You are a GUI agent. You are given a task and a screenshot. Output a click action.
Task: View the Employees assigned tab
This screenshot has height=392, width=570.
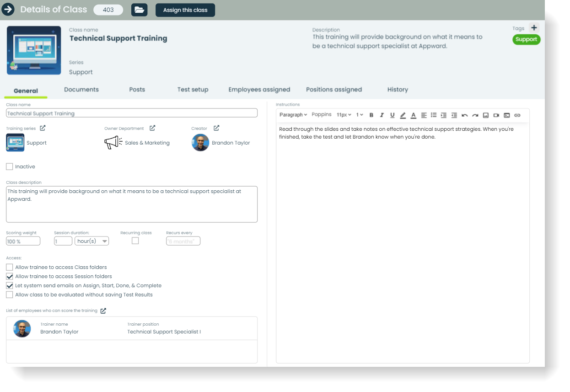click(x=259, y=90)
